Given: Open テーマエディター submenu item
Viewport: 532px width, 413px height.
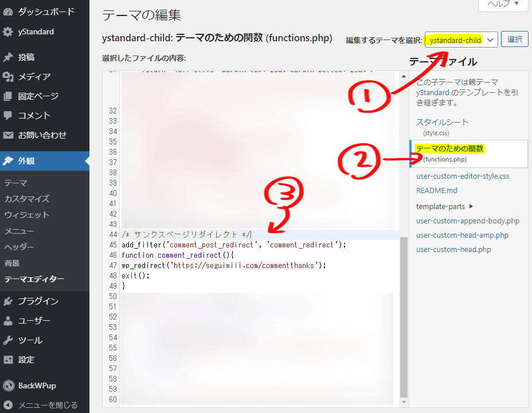Looking at the screenshot, I should tap(34, 279).
